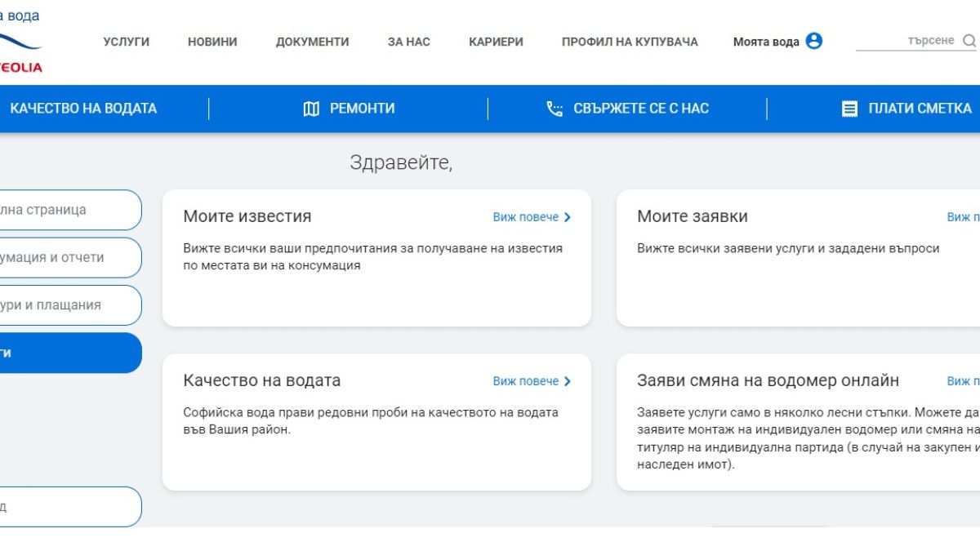
Task: Click the bill icon next to ПЛАТИ СМЕТКА
Action: pyautogui.click(x=850, y=109)
